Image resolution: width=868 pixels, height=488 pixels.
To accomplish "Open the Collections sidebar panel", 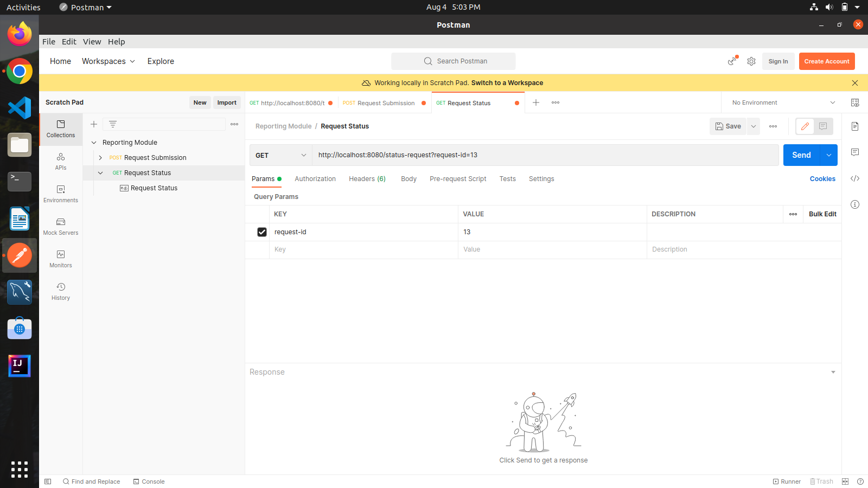I will (61, 130).
